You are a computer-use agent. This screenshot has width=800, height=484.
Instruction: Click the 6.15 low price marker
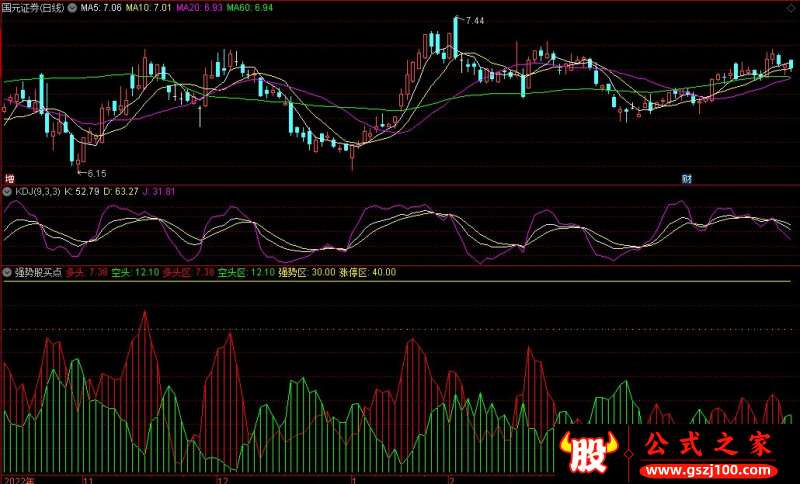[x=96, y=173]
